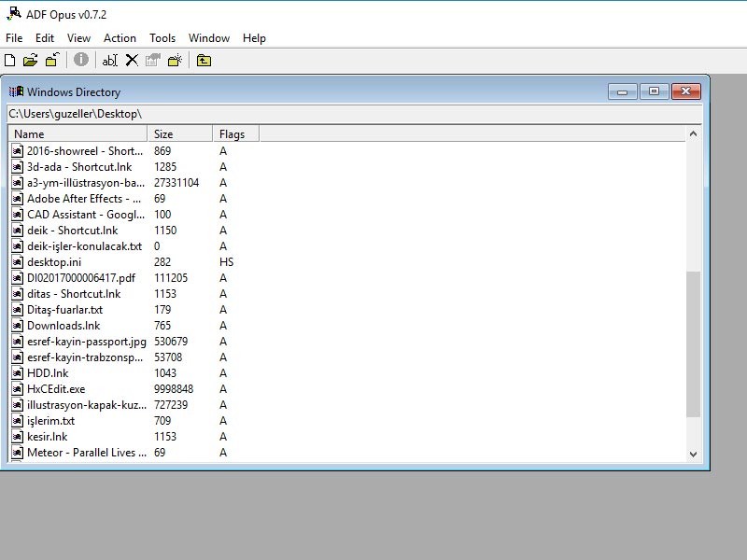Click the New directory toolbar icon
The width and height of the screenshot is (747, 560).
176,60
